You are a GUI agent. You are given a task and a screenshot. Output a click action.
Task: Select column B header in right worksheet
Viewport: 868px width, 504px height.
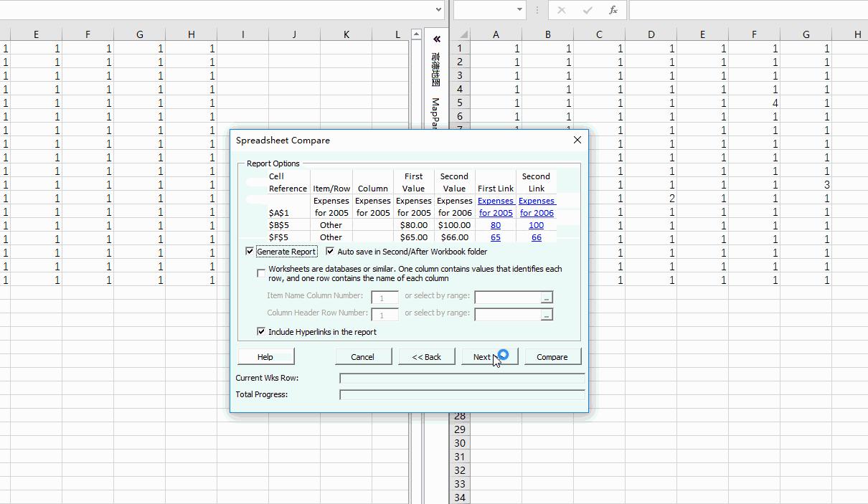pos(547,34)
